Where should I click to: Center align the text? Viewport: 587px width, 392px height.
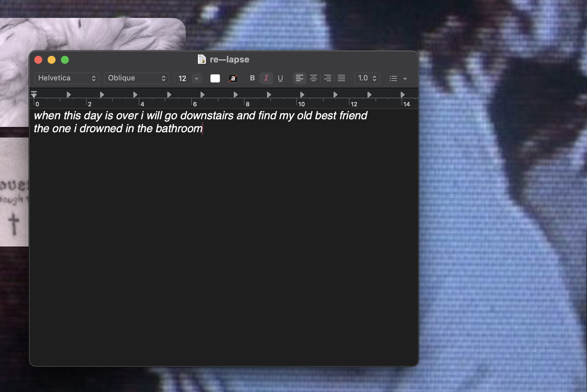313,78
